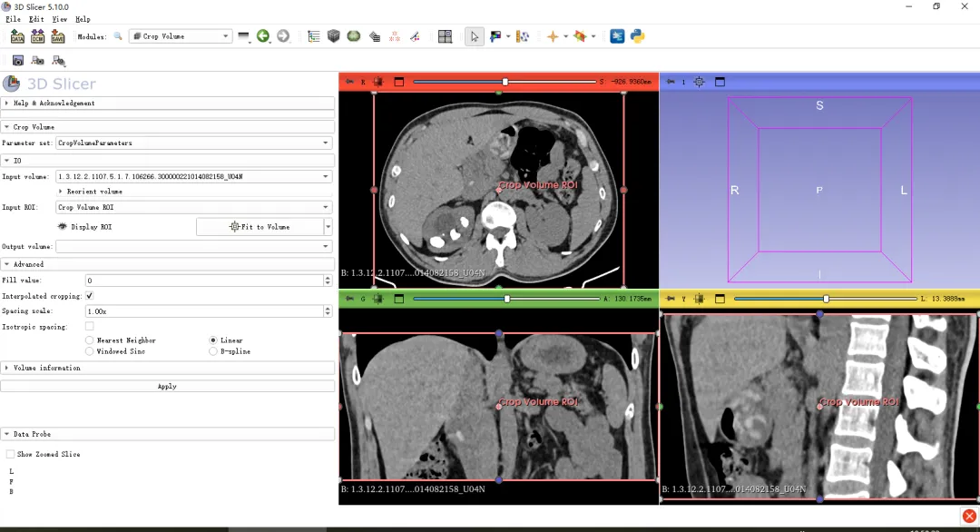Toggle Display ROI eye icon
Viewport: 980px width, 532px height.
pos(63,227)
